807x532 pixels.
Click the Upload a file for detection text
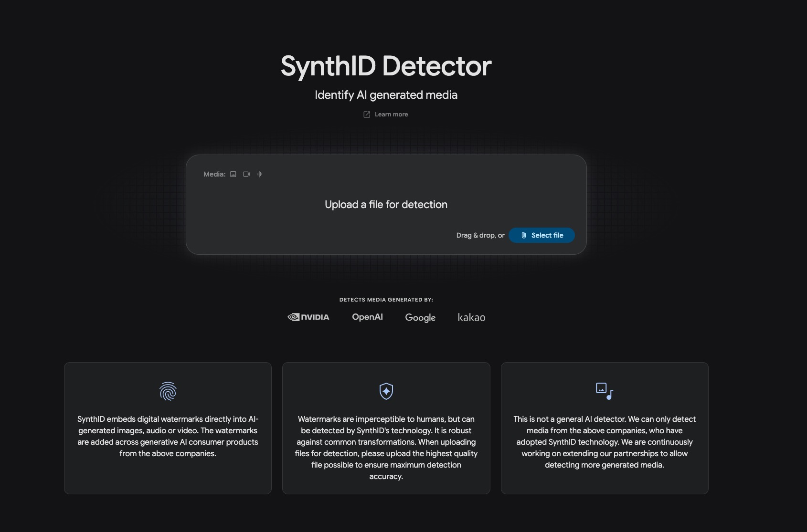coord(386,205)
